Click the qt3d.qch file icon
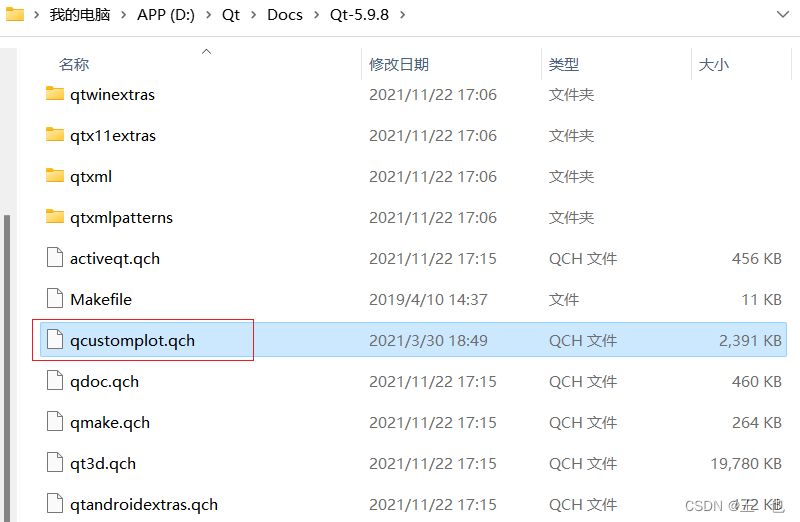This screenshot has height=522, width=800. (x=55, y=462)
